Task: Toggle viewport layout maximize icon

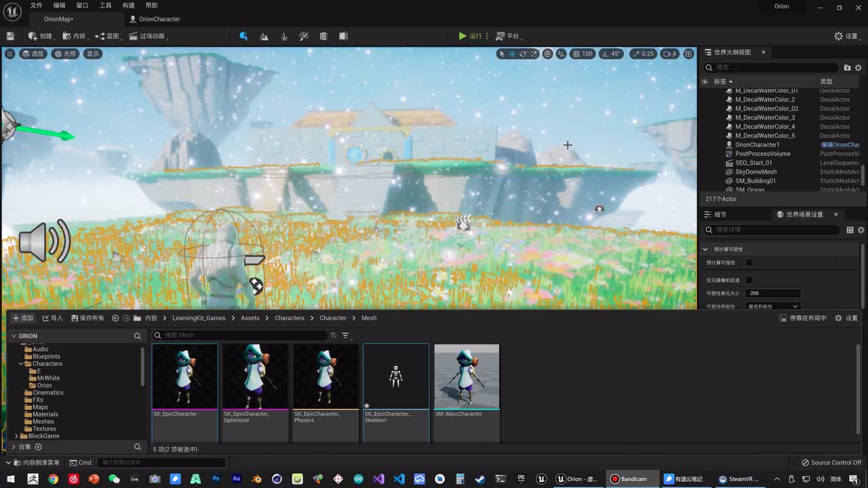Action: coord(688,54)
